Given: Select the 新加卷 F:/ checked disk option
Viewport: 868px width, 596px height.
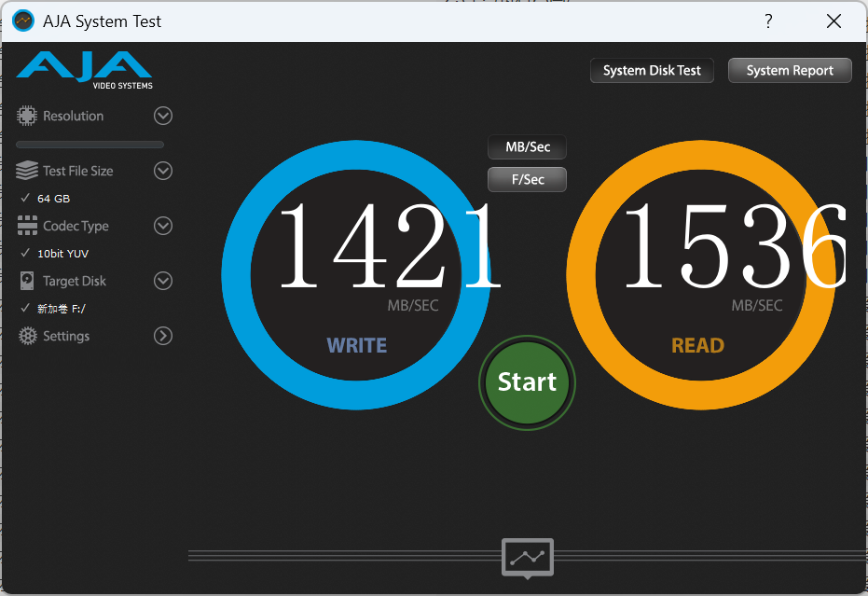Looking at the screenshot, I should tap(53, 309).
